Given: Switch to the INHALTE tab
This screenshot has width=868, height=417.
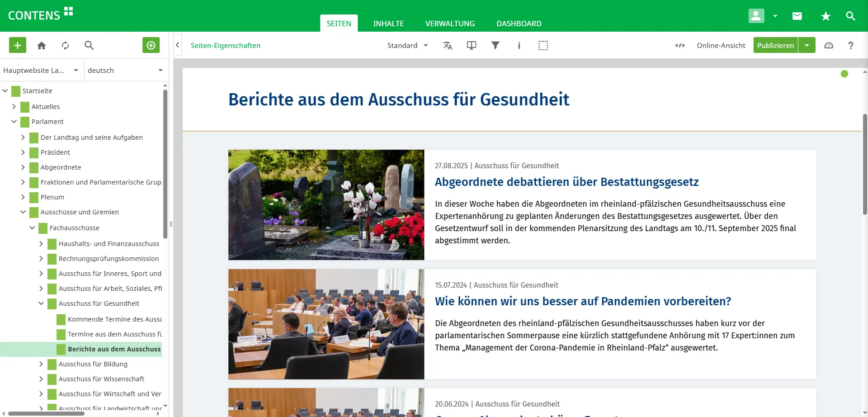Looking at the screenshot, I should [x=388, y=24].
